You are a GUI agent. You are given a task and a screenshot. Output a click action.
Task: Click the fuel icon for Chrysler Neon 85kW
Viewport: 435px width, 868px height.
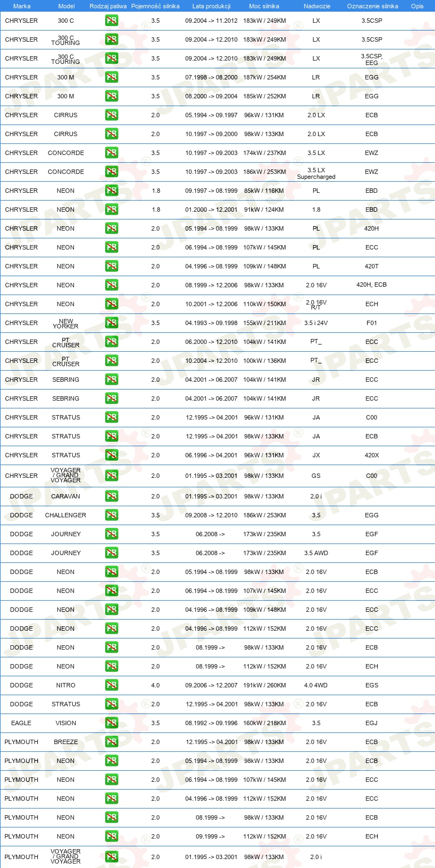tap(111, 191)
